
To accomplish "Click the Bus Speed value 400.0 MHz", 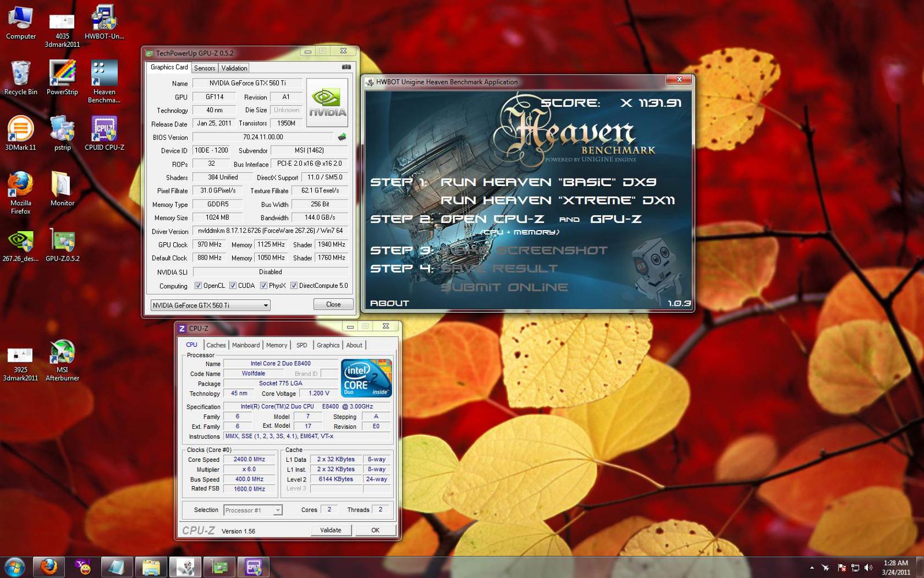I will coord(249,479).
